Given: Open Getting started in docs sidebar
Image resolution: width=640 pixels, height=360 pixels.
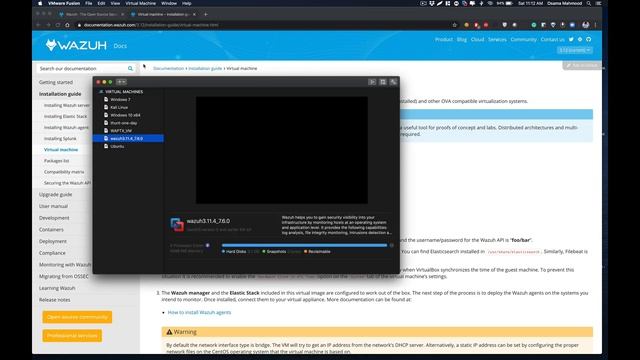Looking at the screenshot, I should [56, 82].
